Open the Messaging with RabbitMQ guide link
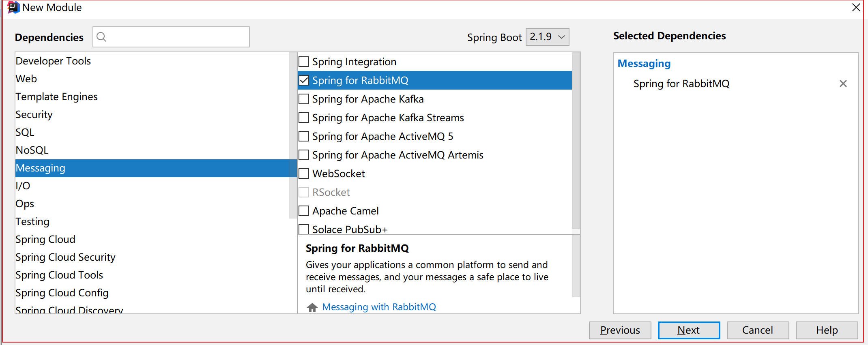This screenshot has height=345, width=868. tap(379, 307)
